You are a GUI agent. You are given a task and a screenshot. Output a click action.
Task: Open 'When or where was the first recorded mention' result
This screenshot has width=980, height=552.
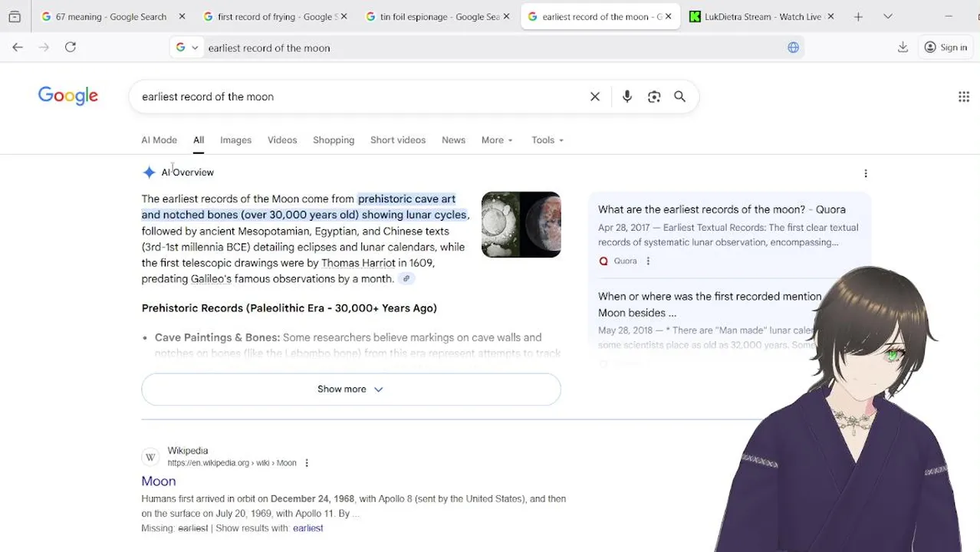tap(709, 304)
